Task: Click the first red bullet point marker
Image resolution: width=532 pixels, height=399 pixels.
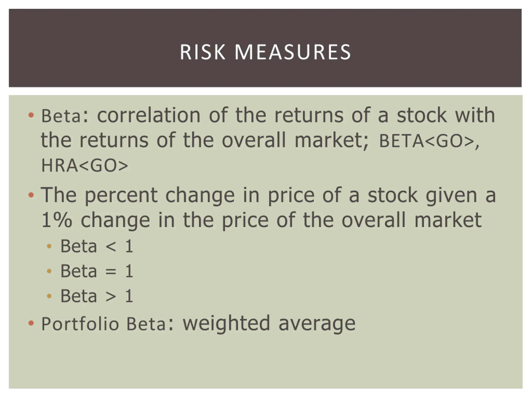Action: (31, 115)
